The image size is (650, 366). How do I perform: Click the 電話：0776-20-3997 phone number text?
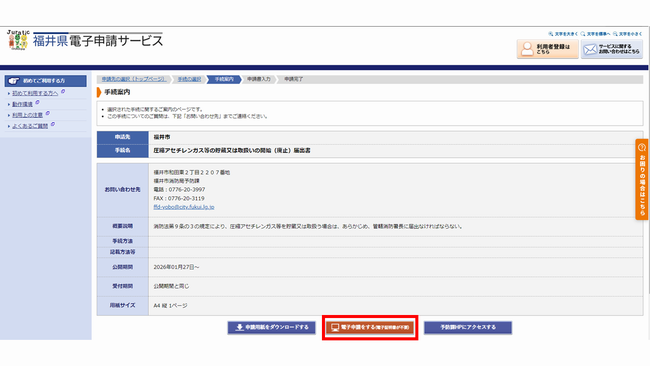179,189
